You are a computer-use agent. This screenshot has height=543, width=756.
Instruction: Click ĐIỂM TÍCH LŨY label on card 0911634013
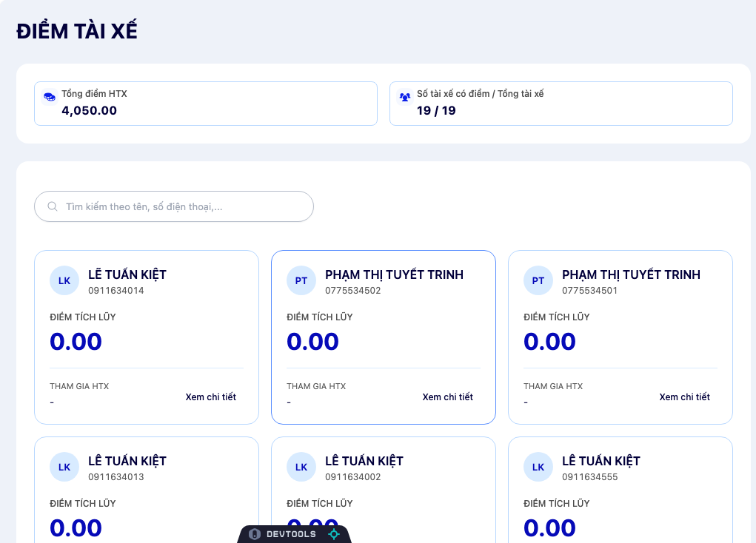pyautogui.click(x=83, y=503)
